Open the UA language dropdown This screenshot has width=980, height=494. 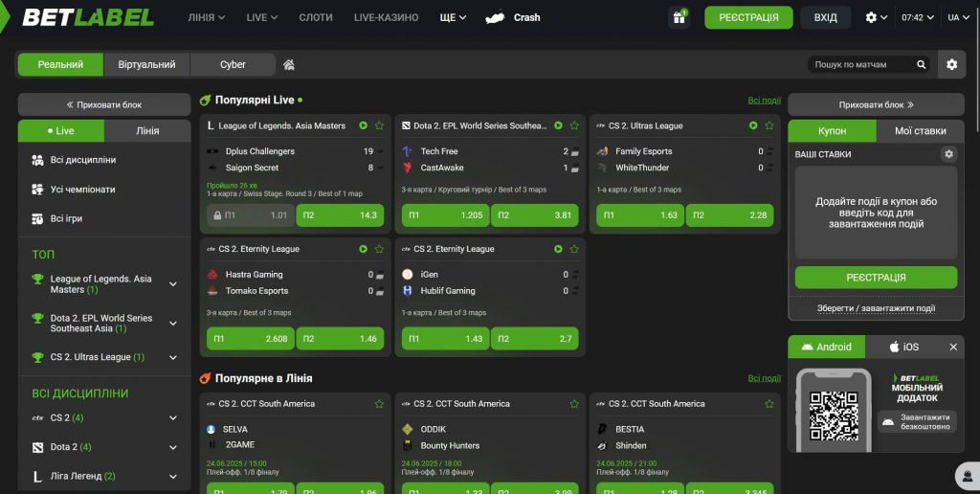[x=957, y=17]
